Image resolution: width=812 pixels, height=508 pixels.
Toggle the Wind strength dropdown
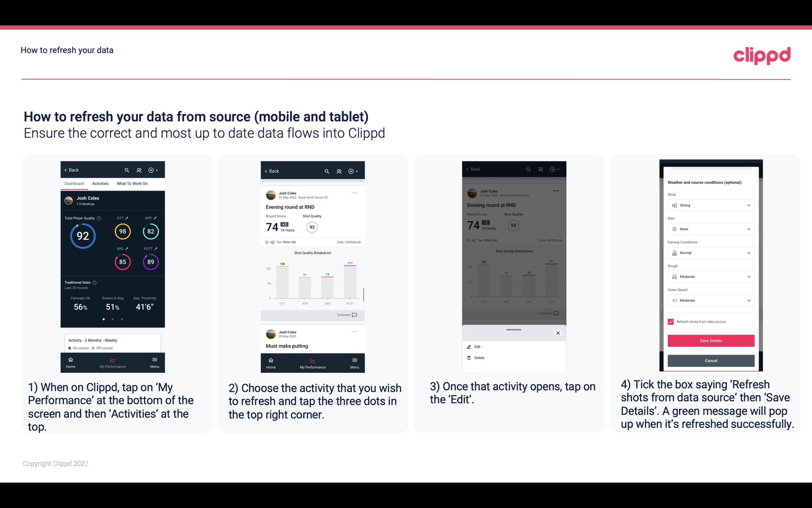click(710, 205)
